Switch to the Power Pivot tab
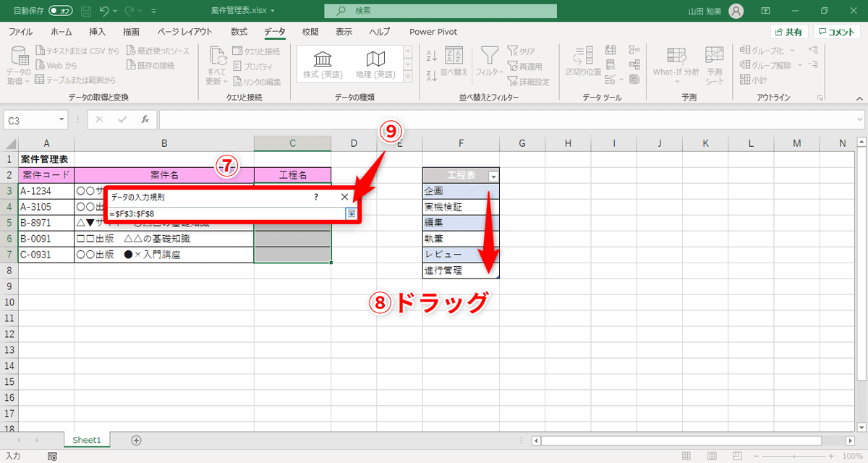868x463 pixels. (433, 31)
